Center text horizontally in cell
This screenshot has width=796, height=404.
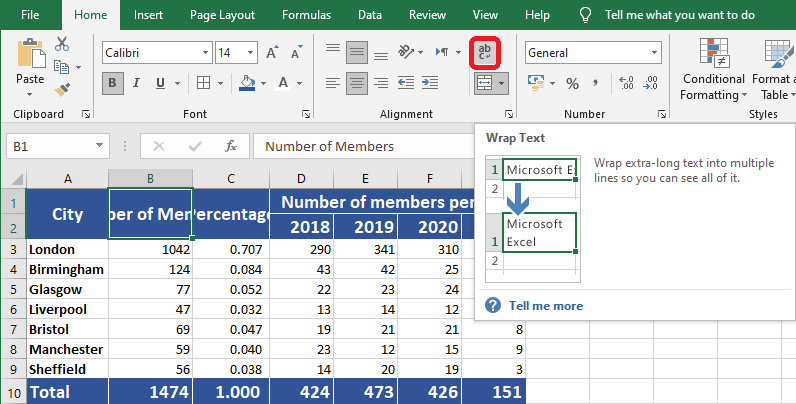click(x=357, y=83)
